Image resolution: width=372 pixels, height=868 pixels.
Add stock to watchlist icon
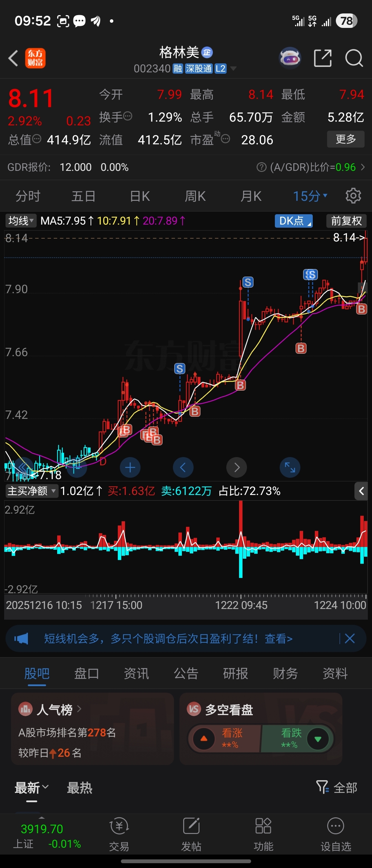tap(336, 826)
